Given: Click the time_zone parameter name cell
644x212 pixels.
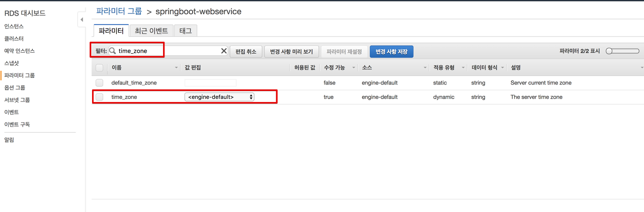Looking at the screenshot, I should point(124,97).
